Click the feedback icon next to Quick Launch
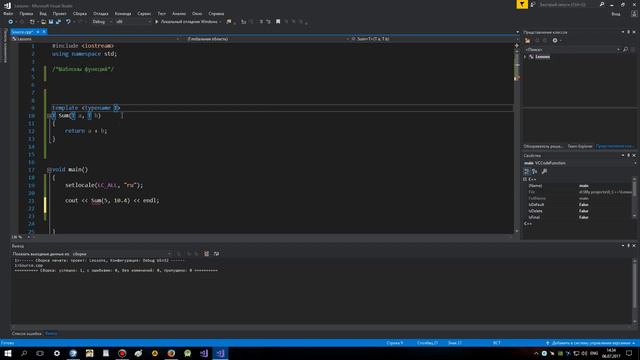 pos(533,4)
